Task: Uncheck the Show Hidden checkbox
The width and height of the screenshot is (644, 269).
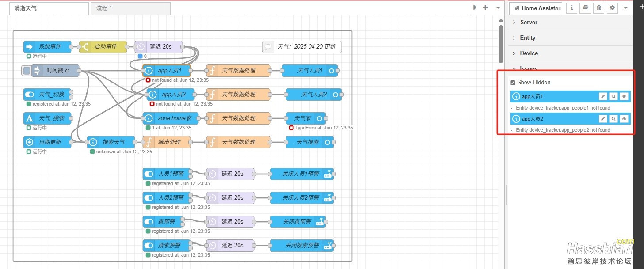Action: (x=513, y=83)
